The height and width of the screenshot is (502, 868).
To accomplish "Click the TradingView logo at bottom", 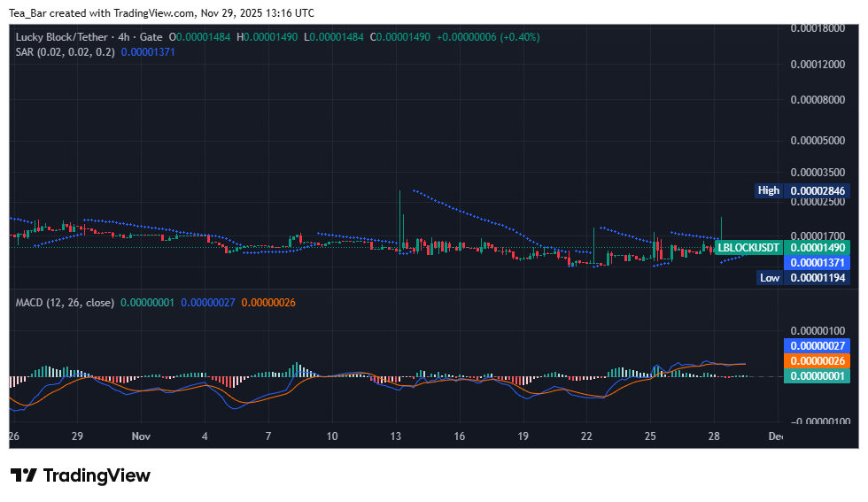I will click(81, 475).
